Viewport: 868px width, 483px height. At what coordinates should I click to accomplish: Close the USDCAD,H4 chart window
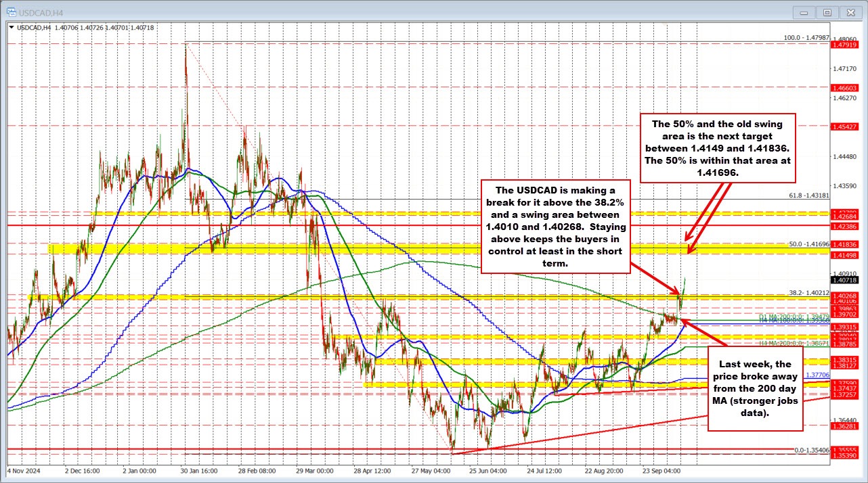(849, 11)
